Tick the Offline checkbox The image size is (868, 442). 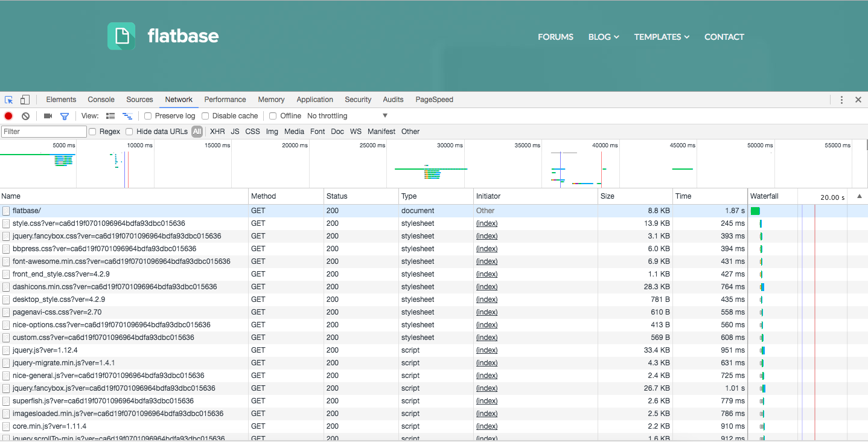(273, 116)
